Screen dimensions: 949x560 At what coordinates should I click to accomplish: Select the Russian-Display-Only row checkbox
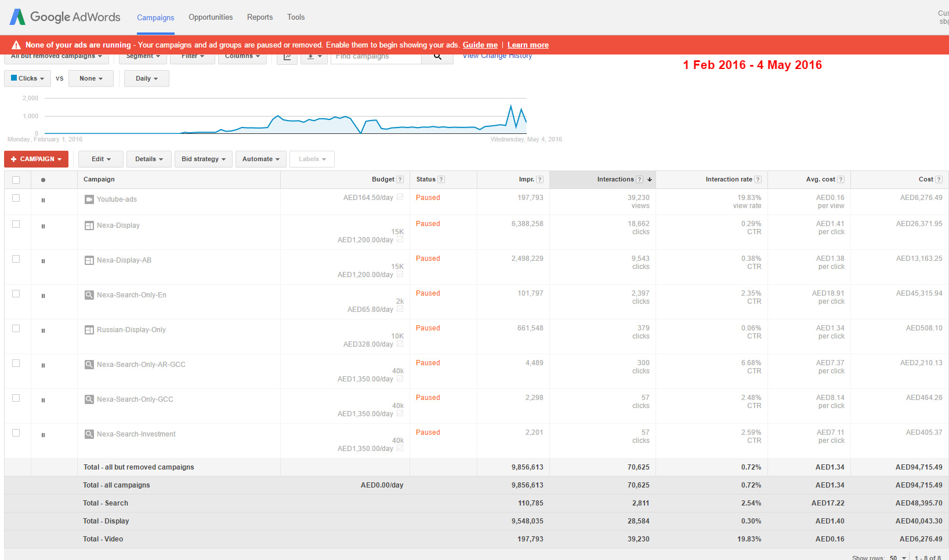[x=16, y=329]
